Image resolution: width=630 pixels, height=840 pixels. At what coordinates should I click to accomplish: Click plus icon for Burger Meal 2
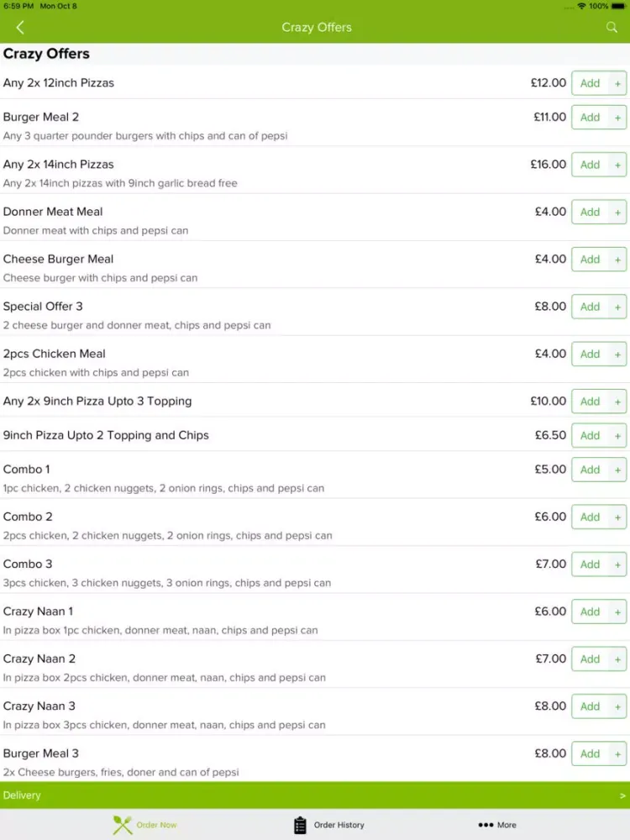[618, 118]
